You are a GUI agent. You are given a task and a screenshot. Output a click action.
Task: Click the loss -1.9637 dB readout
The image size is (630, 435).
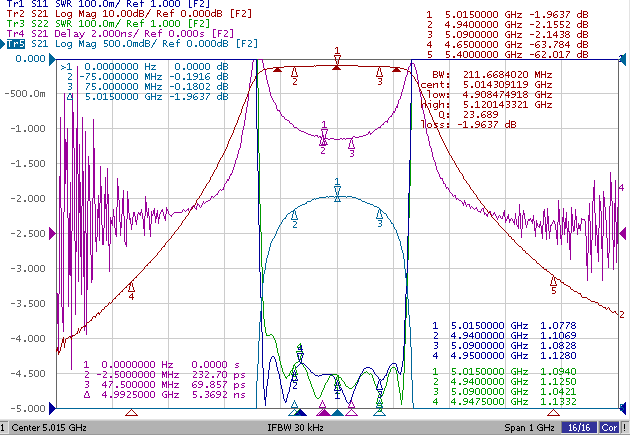[x=468, y=125]
